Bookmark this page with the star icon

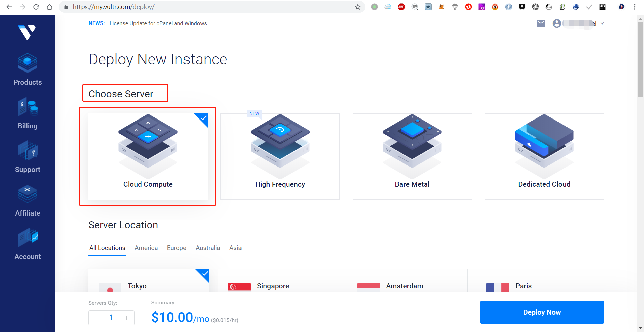tap(358, 7)
